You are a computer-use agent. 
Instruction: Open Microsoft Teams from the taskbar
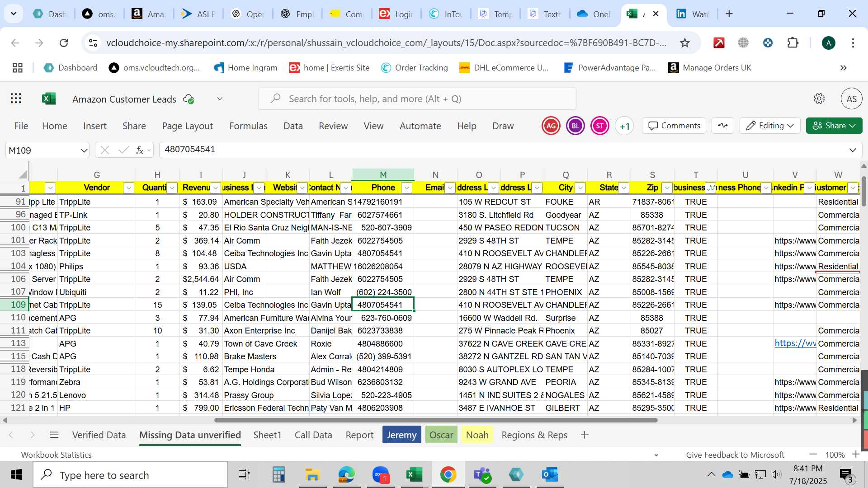point(482,475)
